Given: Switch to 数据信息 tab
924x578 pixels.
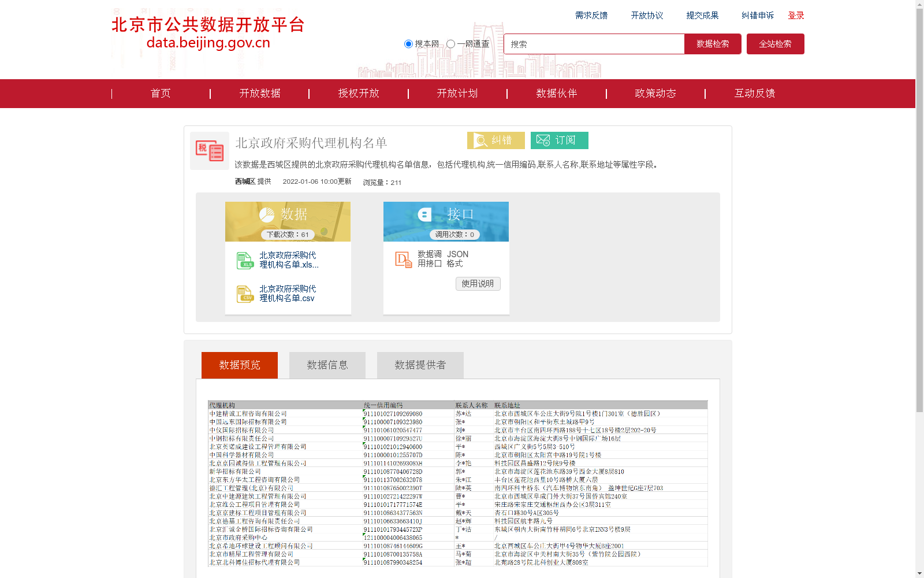Looking at the screenshot, I should point(327,365).
